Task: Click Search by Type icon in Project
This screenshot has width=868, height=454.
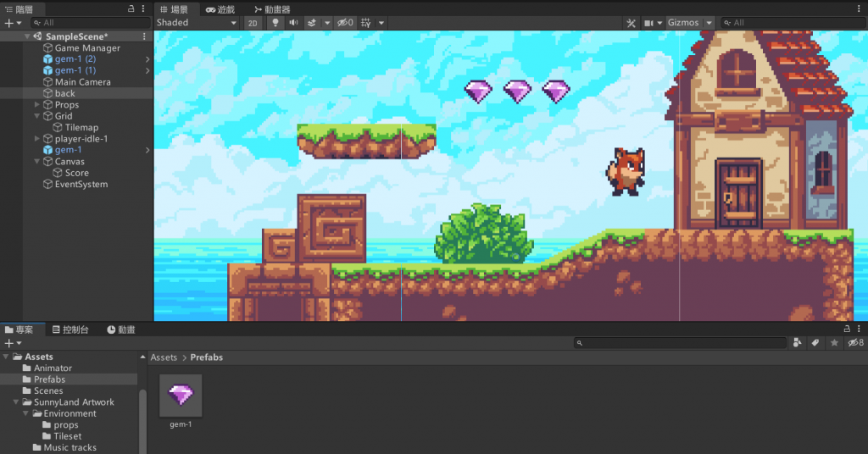Action: click(797, 343)
